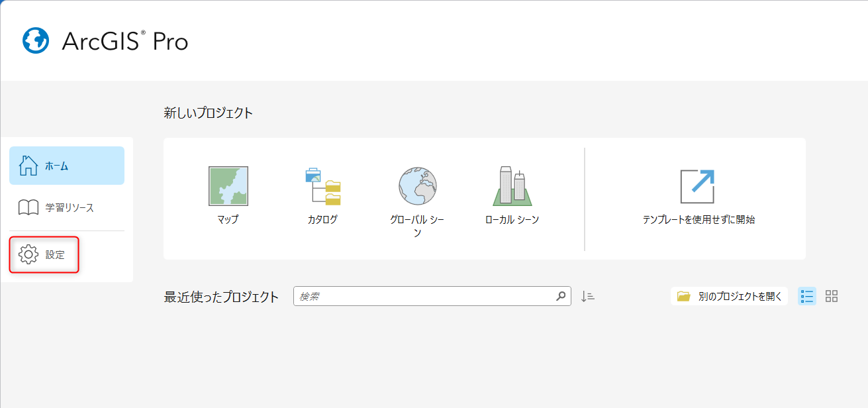Open the 学習リソース tab
This screenshot has height=408, width=868.
[x=70, y=208]
